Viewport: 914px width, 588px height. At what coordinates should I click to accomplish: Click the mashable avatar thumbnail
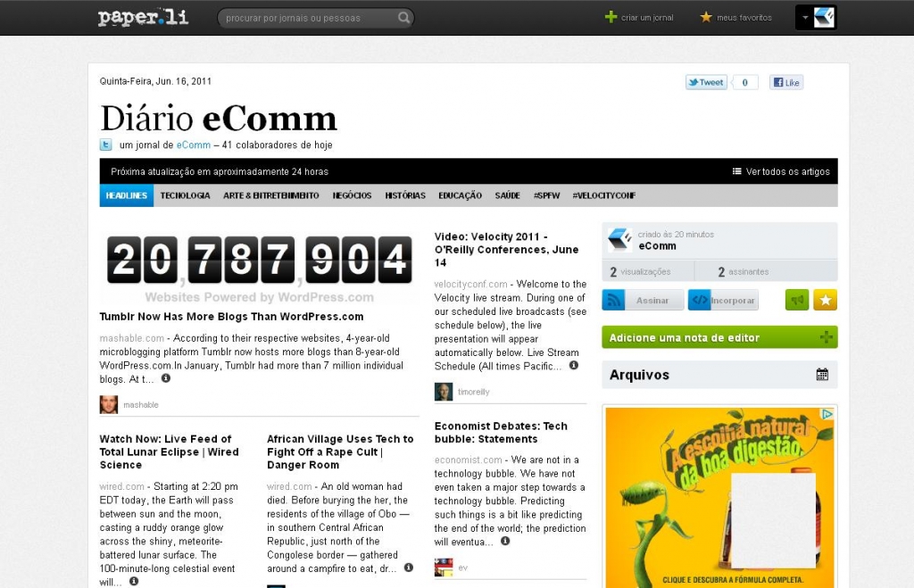click(108, 404)
